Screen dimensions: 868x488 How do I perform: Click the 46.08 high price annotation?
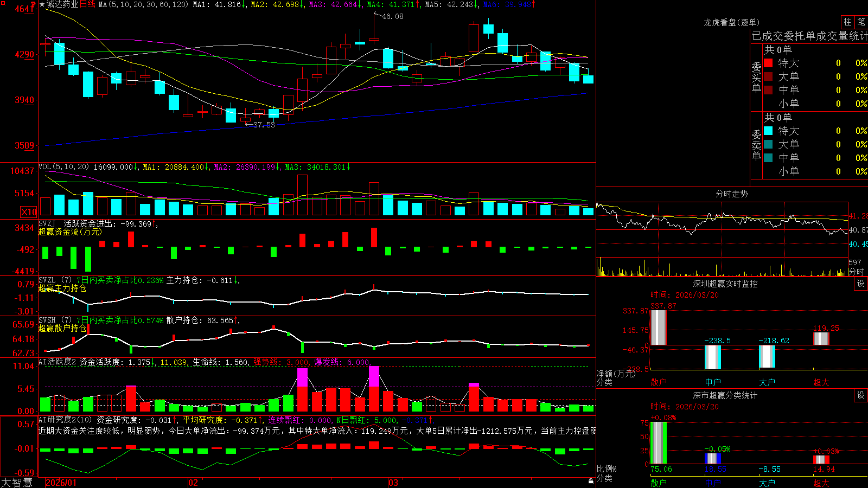click(393, 16)
